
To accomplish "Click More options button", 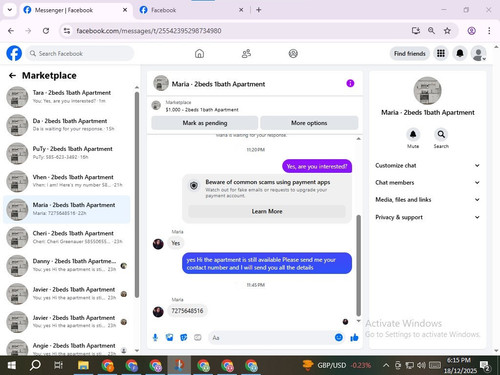I will 309,123.
